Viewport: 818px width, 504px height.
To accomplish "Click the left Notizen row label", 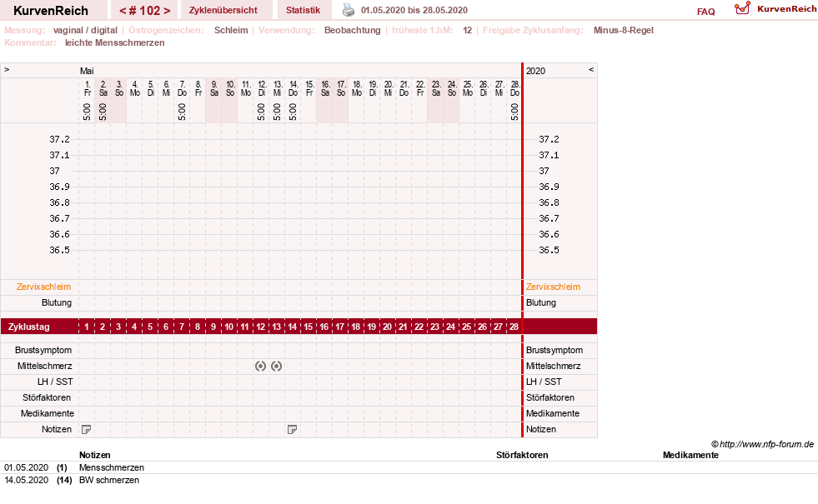I will (57, 430).
